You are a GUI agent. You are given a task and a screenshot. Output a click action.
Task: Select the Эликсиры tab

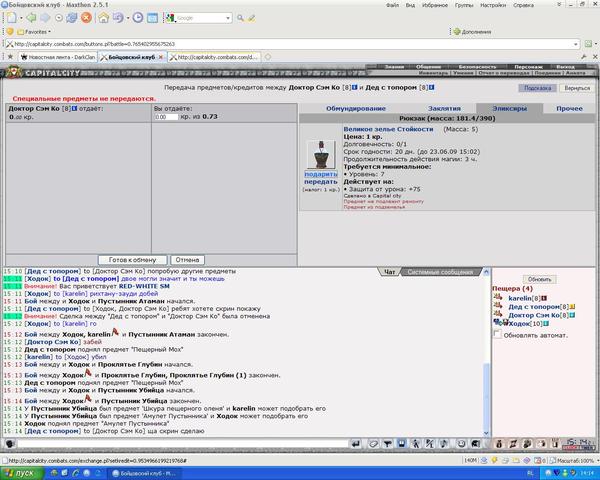(x=510, y=109)
